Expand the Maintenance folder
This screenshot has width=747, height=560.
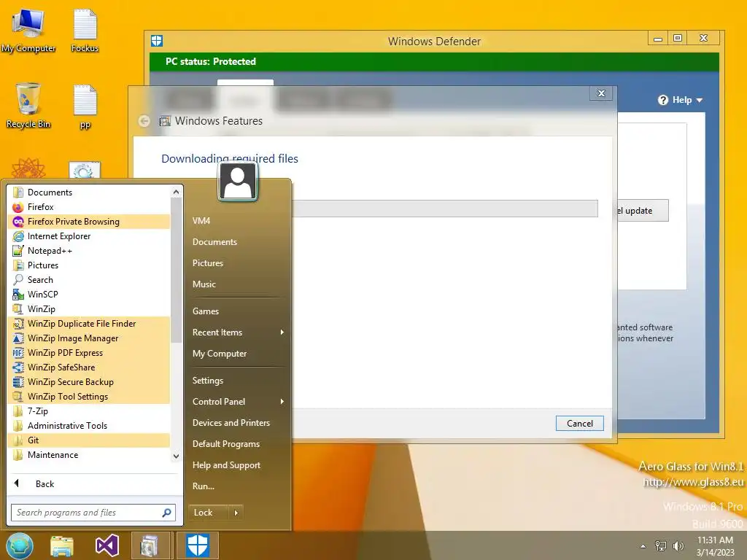click(x=89, y=455)
